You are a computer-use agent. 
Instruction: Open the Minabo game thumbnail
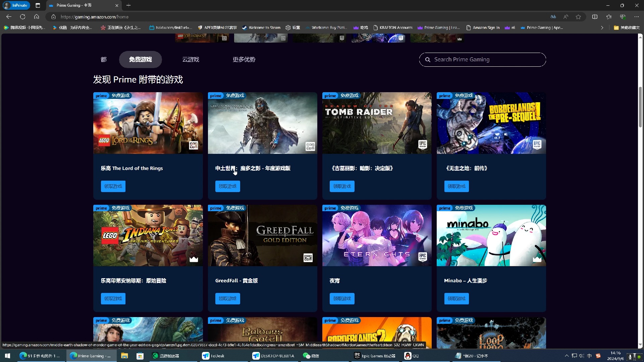[x=491, y=236]
